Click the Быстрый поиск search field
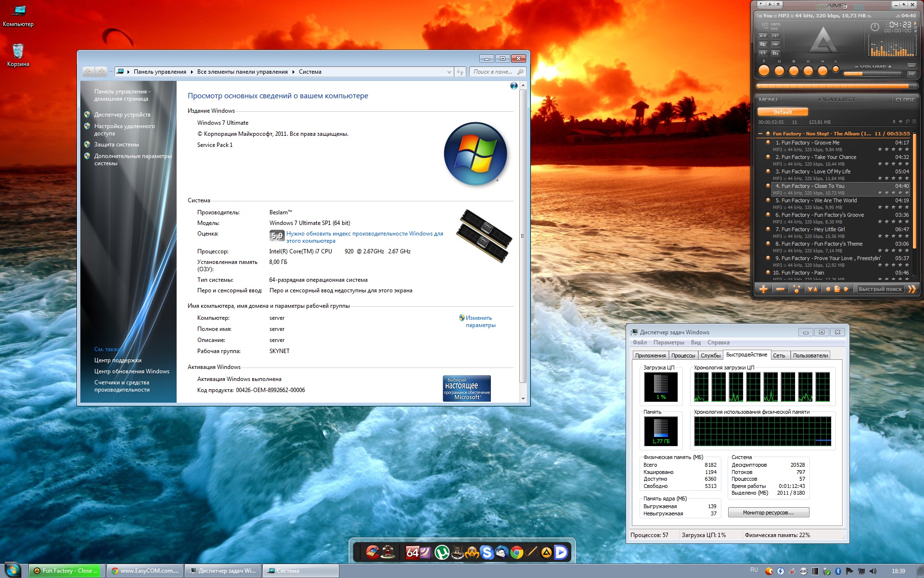The width and height of the screenshot is (924, 578). 881,289
